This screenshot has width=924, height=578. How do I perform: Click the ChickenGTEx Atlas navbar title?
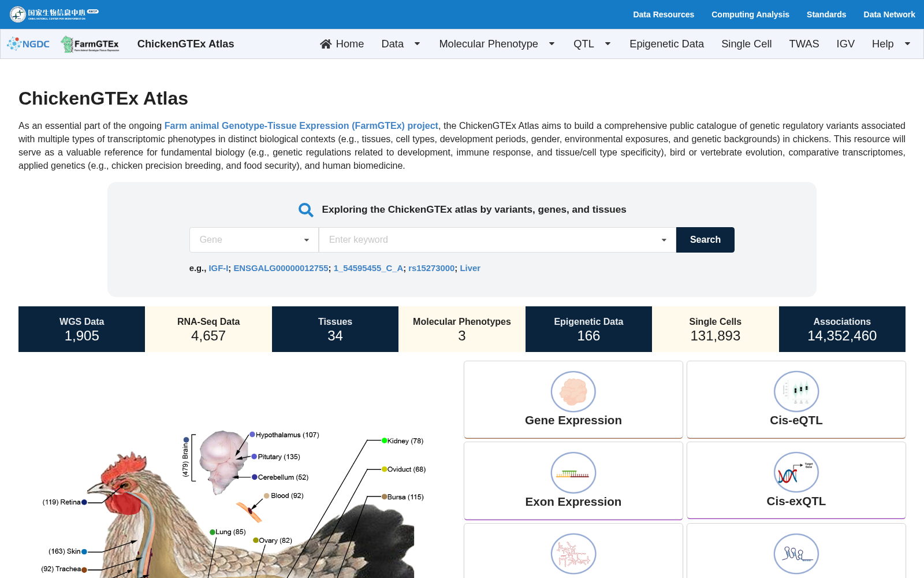coord(185,44)
